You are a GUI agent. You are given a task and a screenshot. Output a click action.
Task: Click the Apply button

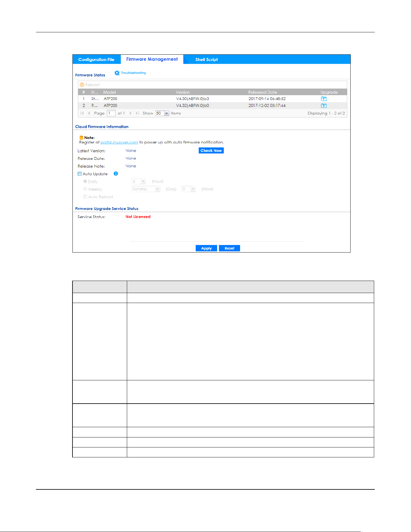tap(206, 248)
